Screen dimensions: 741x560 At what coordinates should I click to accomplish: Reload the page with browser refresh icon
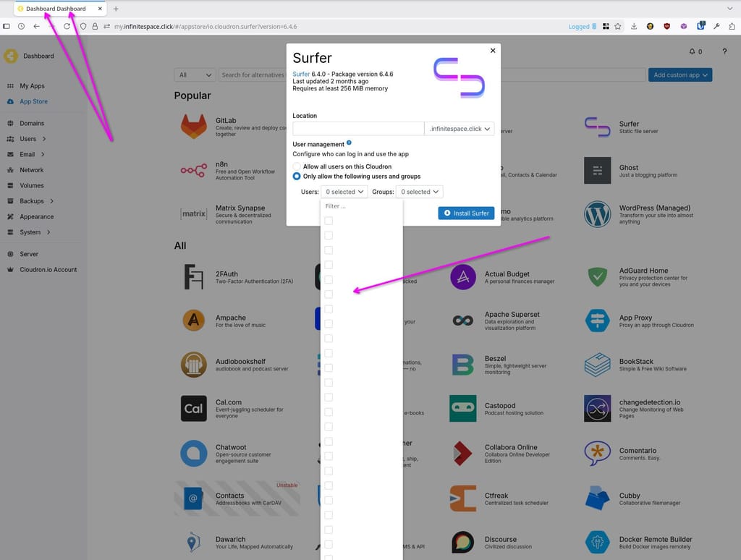point(67,26)
